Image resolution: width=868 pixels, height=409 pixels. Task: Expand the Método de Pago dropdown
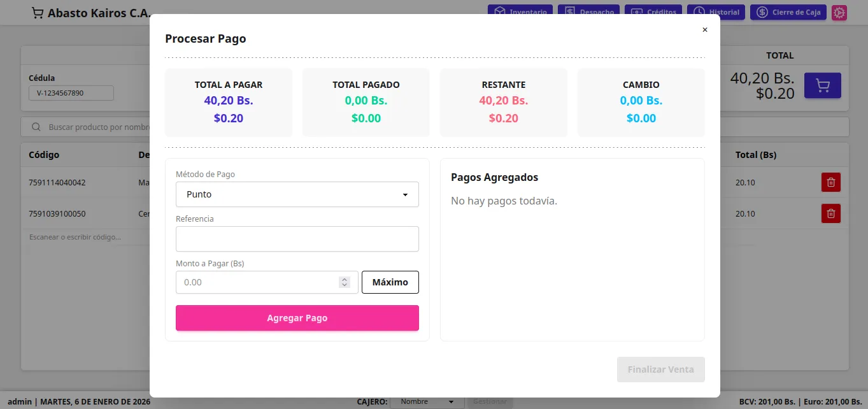tap(297, 194)
